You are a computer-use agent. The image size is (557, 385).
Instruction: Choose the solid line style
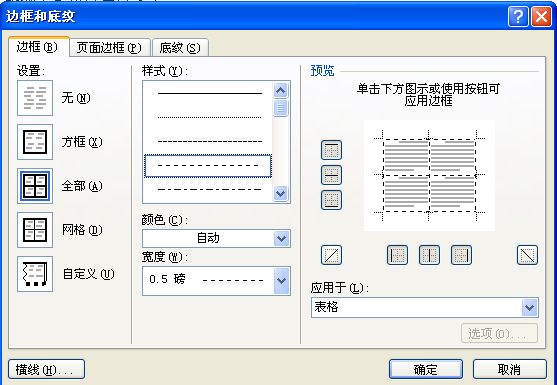(x=210, y=93)
